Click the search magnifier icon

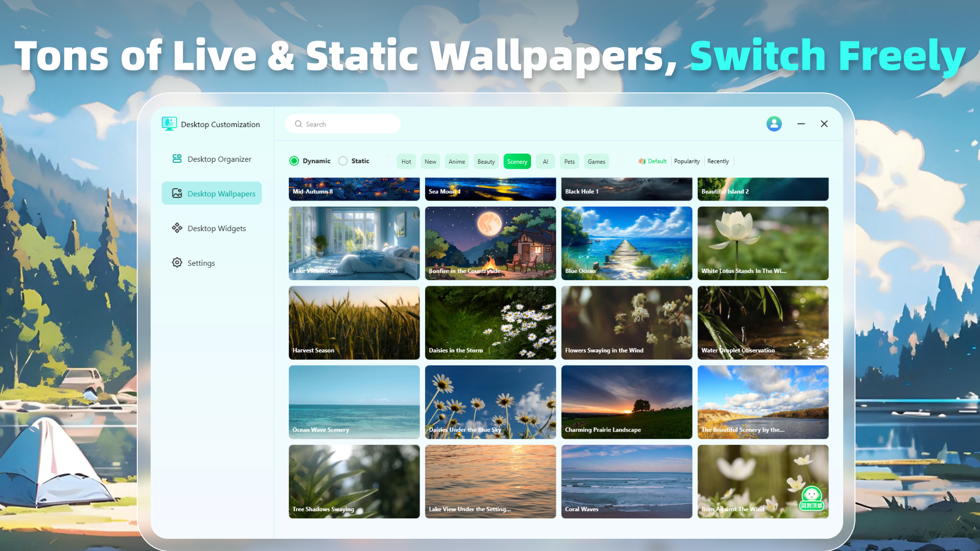point(299,124)
